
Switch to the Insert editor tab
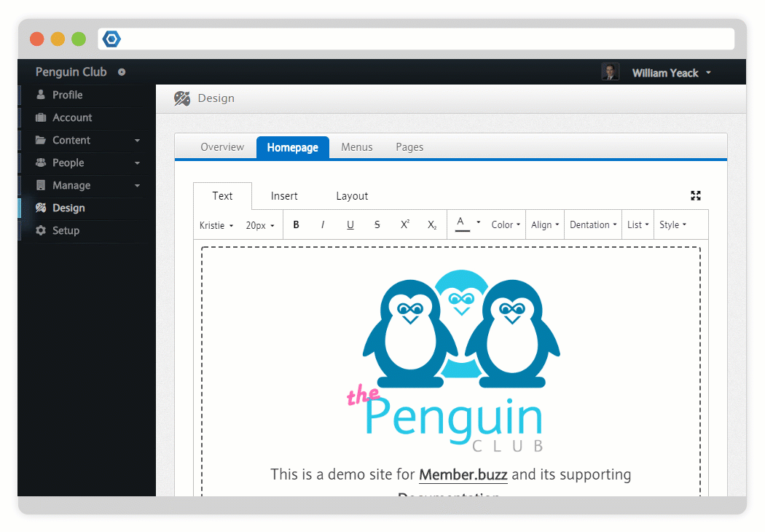coord(284,196)
